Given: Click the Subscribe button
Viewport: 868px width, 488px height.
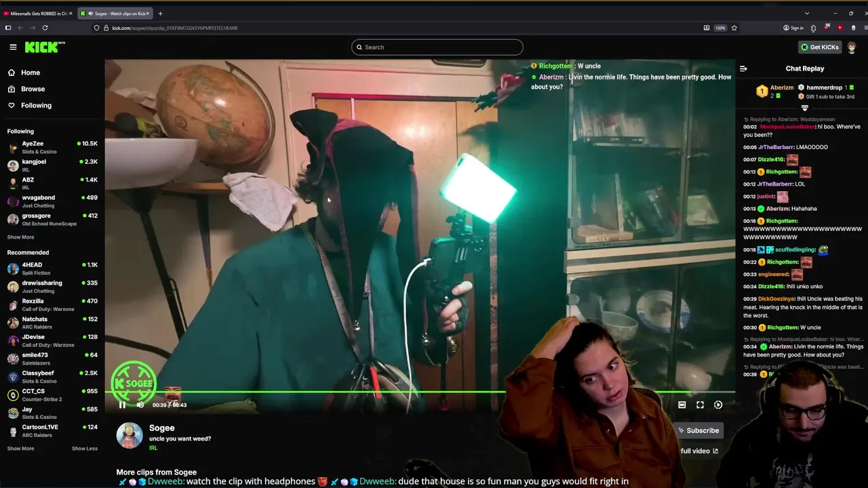Looking at the screenshot, I should tap(698, 430).
